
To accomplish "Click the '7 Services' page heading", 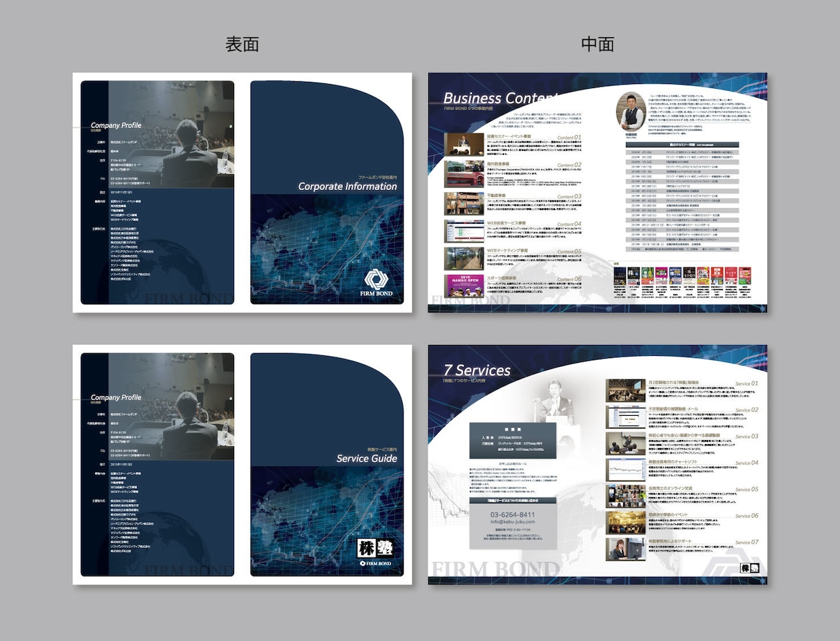I will [x=477, y=370].
